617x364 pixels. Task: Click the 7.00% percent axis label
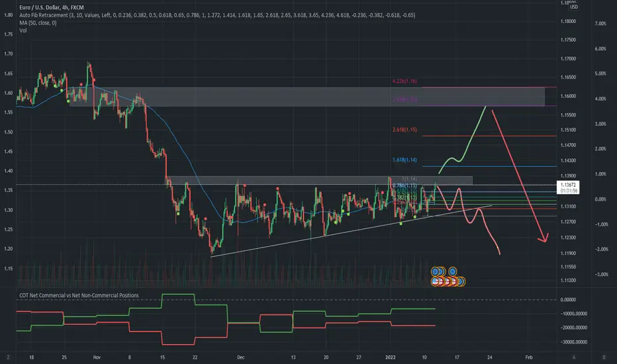click(x=600, y=24)
